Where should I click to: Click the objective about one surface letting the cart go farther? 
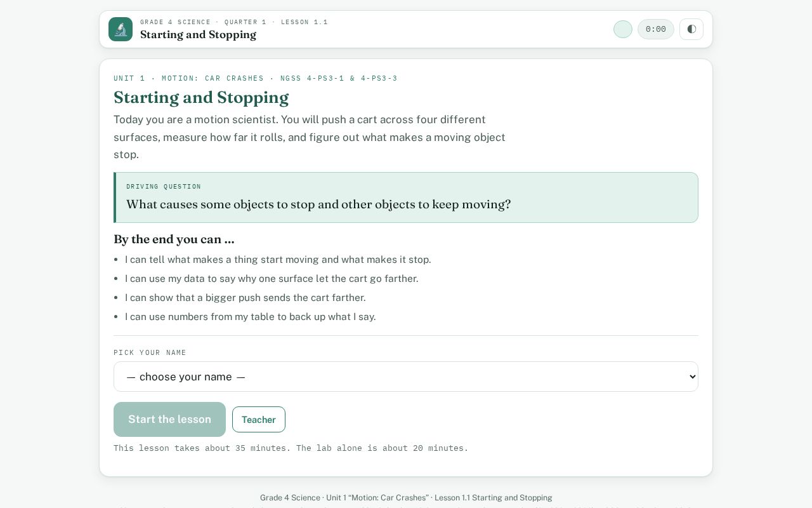tap(272, 279)
